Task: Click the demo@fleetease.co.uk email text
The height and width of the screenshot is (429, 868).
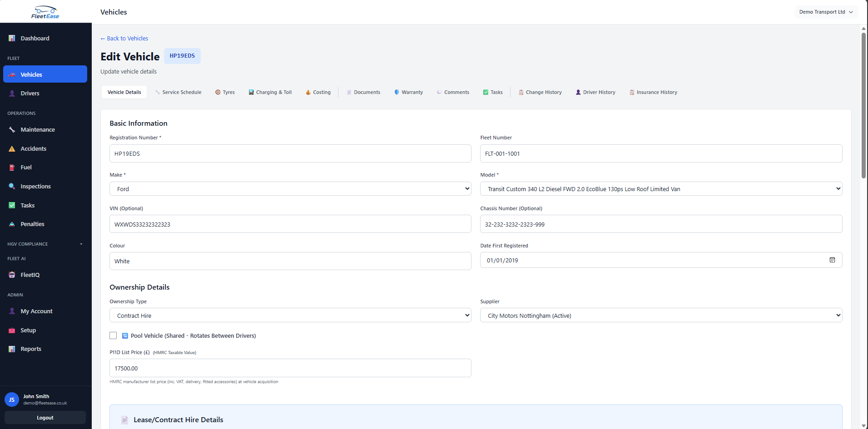Action: pos(45,403)
